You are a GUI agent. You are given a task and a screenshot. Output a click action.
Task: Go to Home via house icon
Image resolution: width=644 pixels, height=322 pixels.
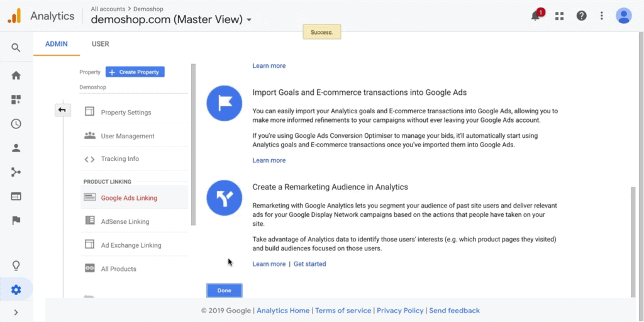tap(16, 75)
